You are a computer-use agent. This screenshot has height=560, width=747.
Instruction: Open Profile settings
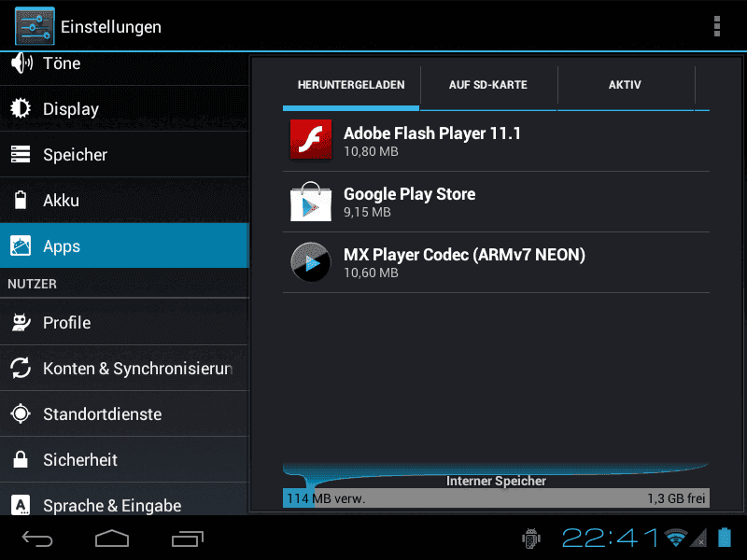(x=124, y=322)
